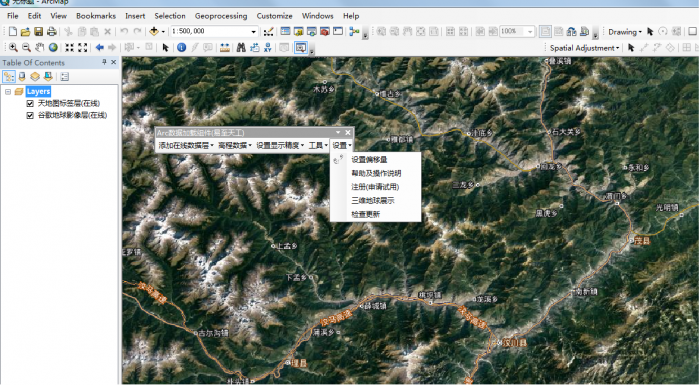
Task: Activate the Identify tool
Action: point(181,47)
